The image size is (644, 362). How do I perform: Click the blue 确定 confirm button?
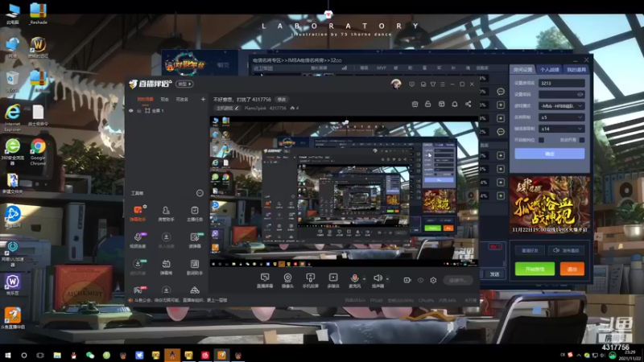[550, 154]
